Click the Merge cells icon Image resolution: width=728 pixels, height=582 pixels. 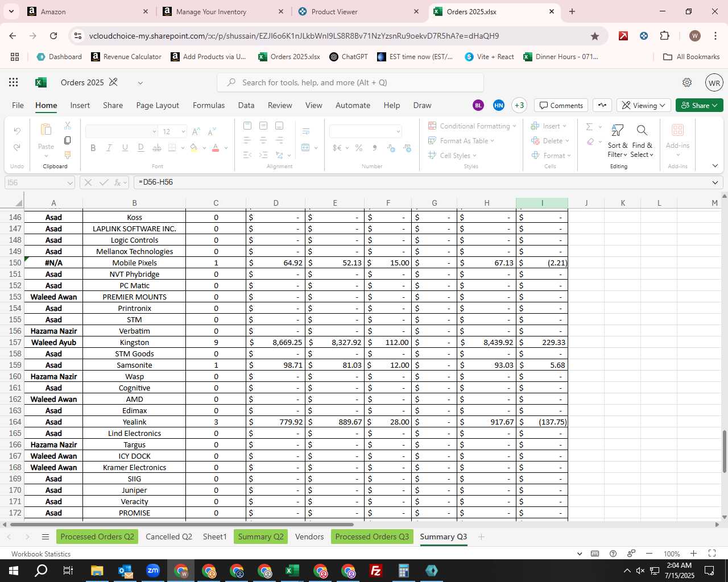click(306, 147)
